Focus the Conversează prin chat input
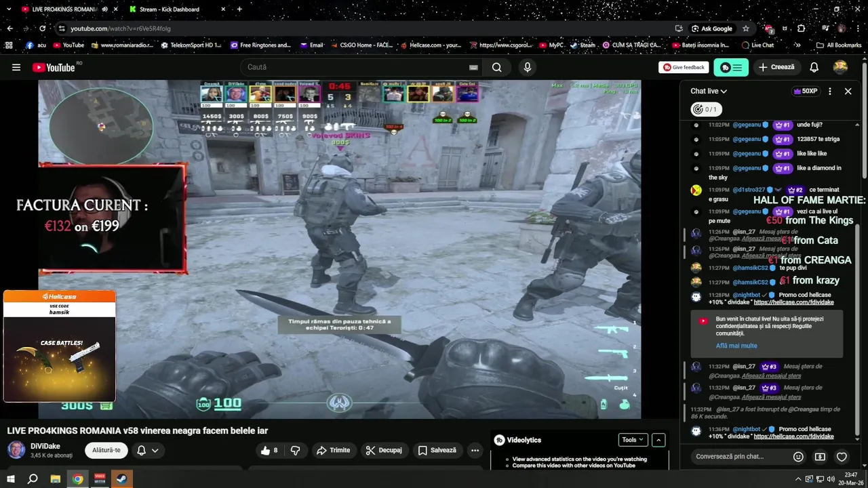 click(739, 457)
